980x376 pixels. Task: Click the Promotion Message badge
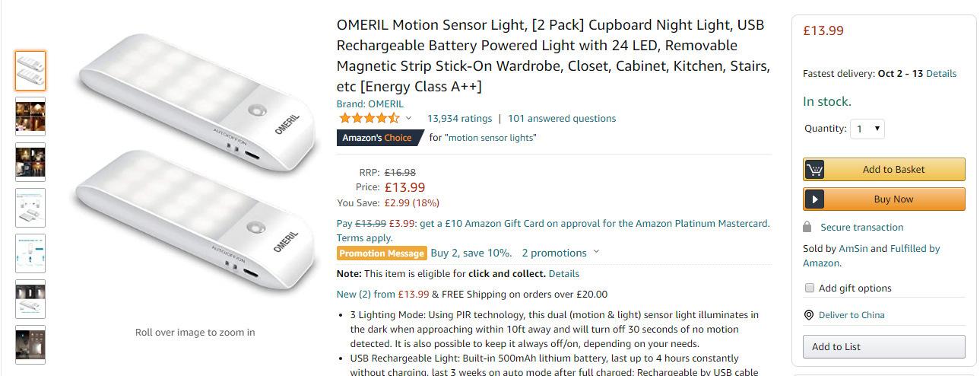click(381, 253)
